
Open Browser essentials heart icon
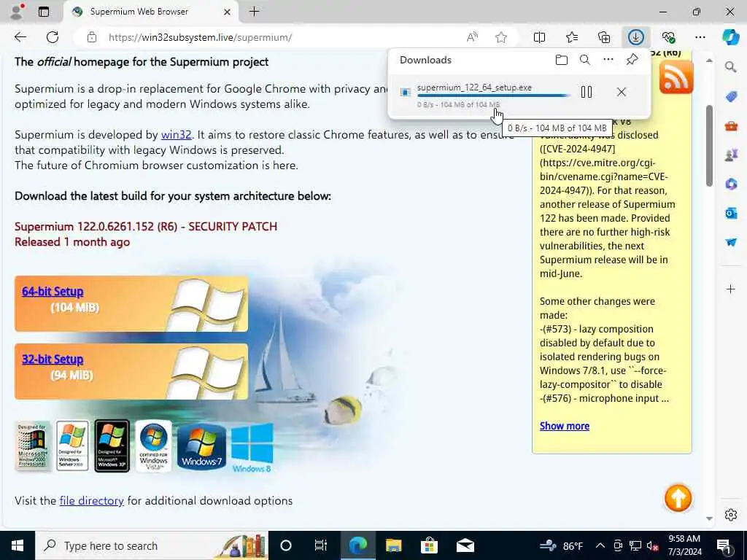[x=668, y=37]
